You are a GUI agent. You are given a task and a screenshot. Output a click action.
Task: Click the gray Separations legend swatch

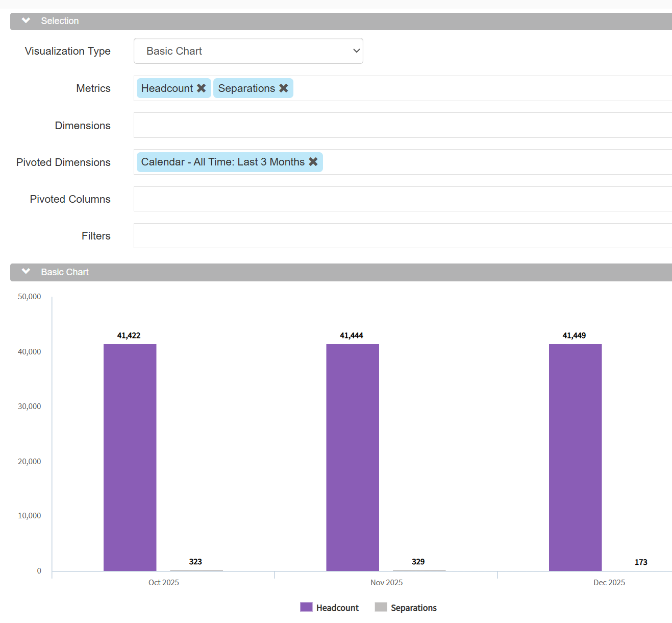tap(381, 607)
